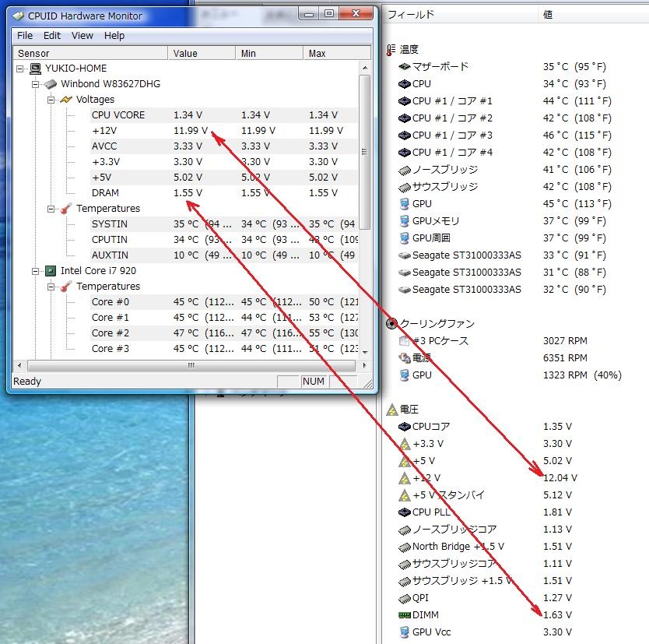
Task: Click the 電圧 voltage section icon
Action: 392,410
